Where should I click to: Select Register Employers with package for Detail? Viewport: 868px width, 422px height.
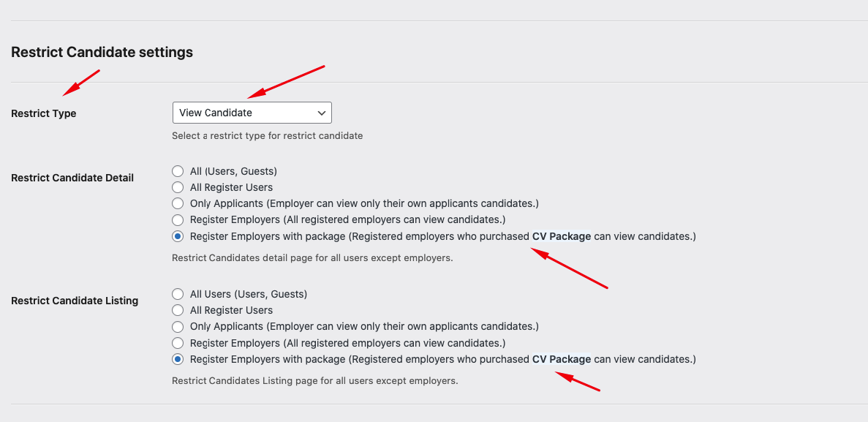click(178, 236)
